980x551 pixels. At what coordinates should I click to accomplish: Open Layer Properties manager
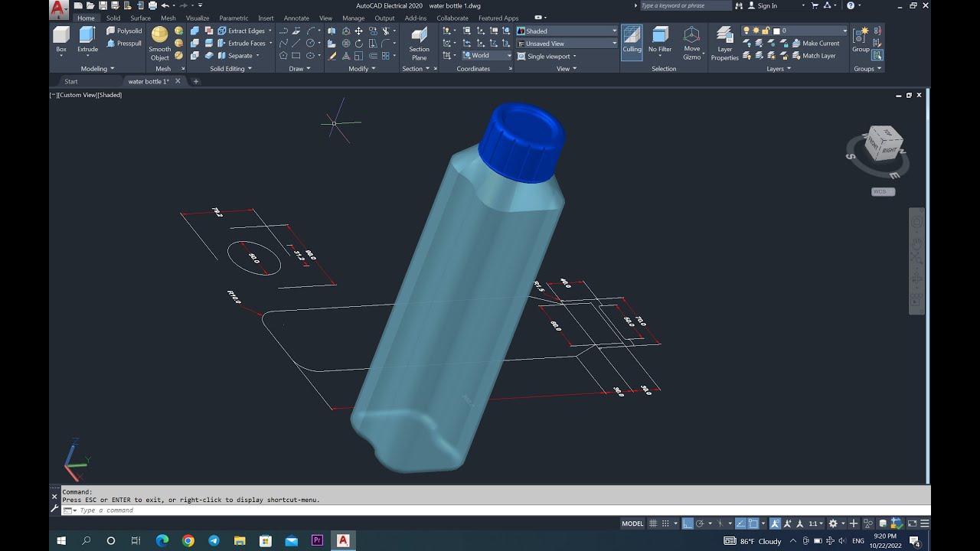point(724,44)
